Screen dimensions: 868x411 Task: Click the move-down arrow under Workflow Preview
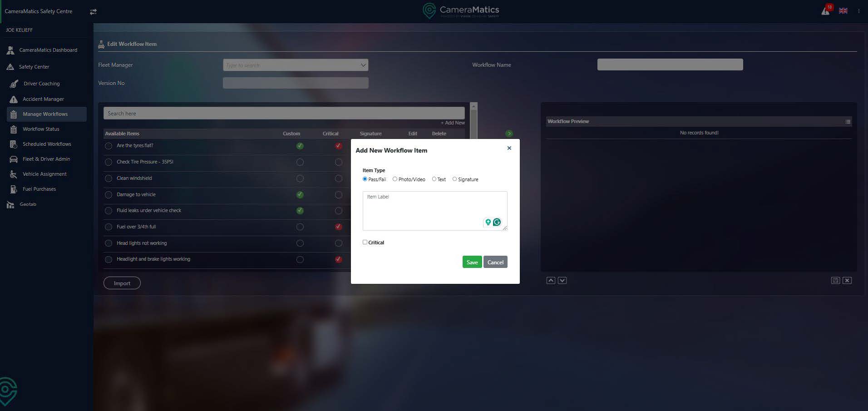pyautogui.click(x=562, y=281)
